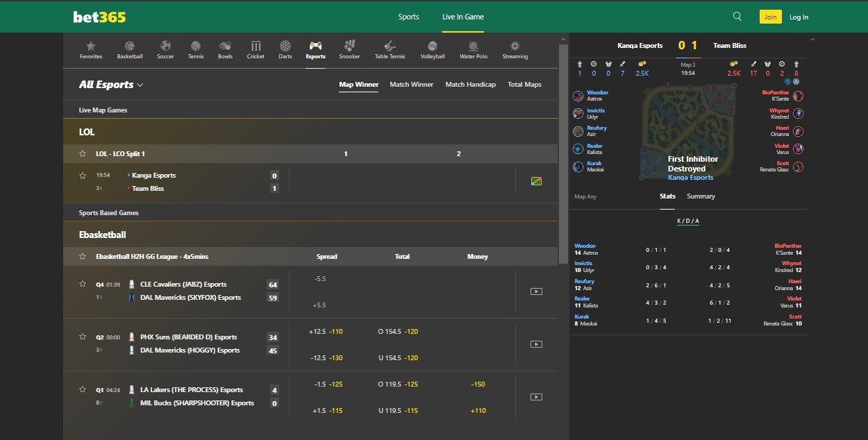Bet over 119.5 total at -125
Image resolution: width=868 pixels, height=440 pixels.
pyautogui.click(x=398, y=384)
